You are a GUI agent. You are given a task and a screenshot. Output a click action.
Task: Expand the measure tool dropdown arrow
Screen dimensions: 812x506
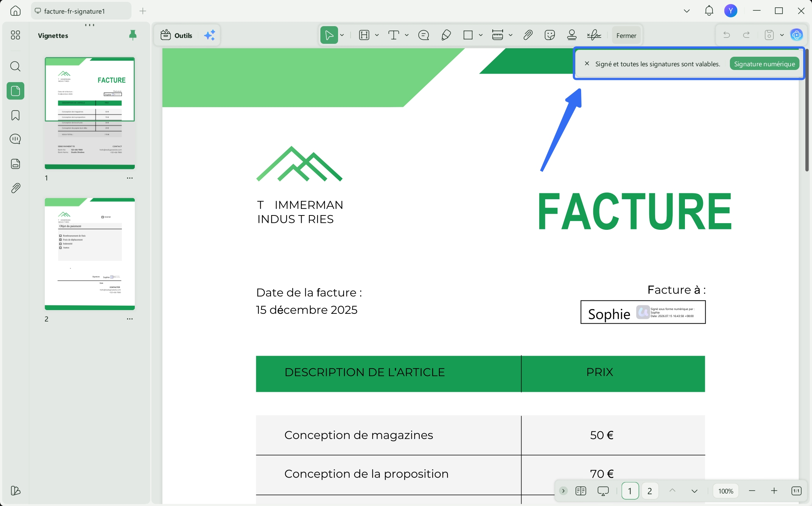[x=511, y=35]
